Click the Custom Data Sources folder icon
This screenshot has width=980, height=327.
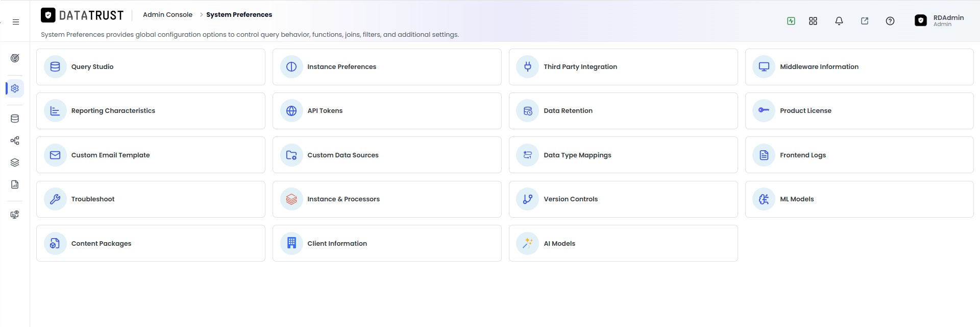click(x=291, y=155)
